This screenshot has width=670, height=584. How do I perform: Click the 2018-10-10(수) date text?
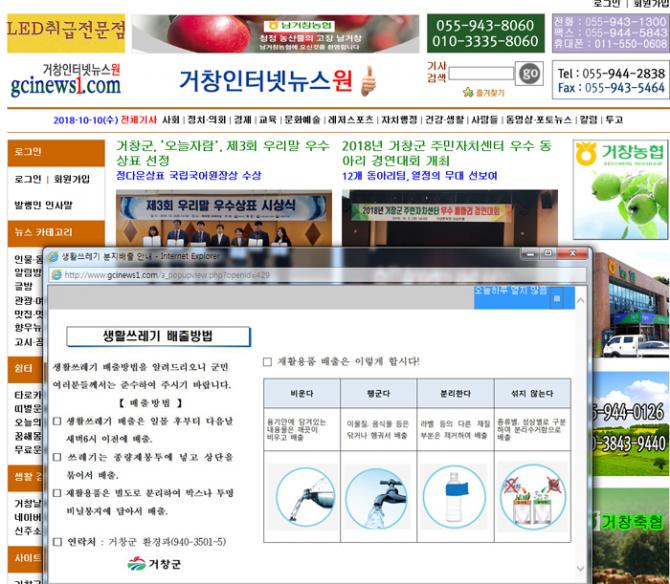85,120
